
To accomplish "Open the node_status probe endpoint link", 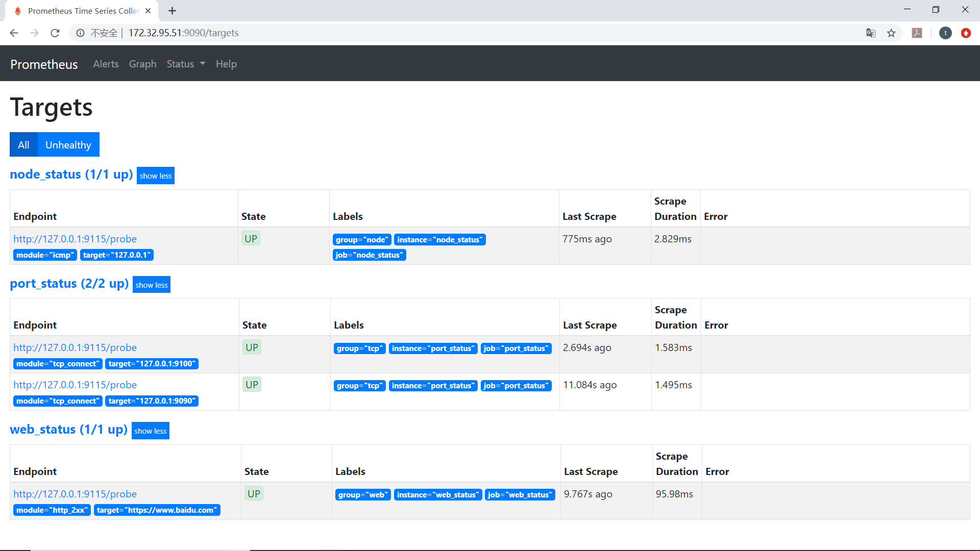I will [x=75, y=239].
